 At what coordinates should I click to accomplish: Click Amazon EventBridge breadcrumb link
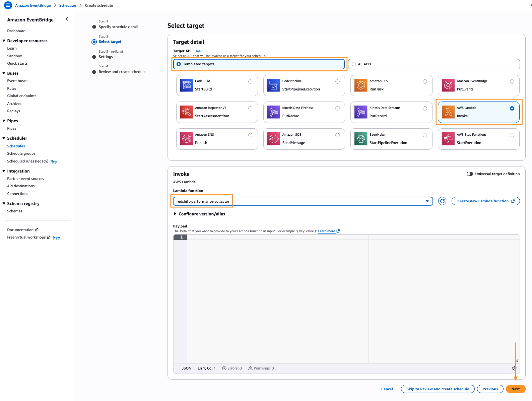pyautogui.click(x=33, y=5)
